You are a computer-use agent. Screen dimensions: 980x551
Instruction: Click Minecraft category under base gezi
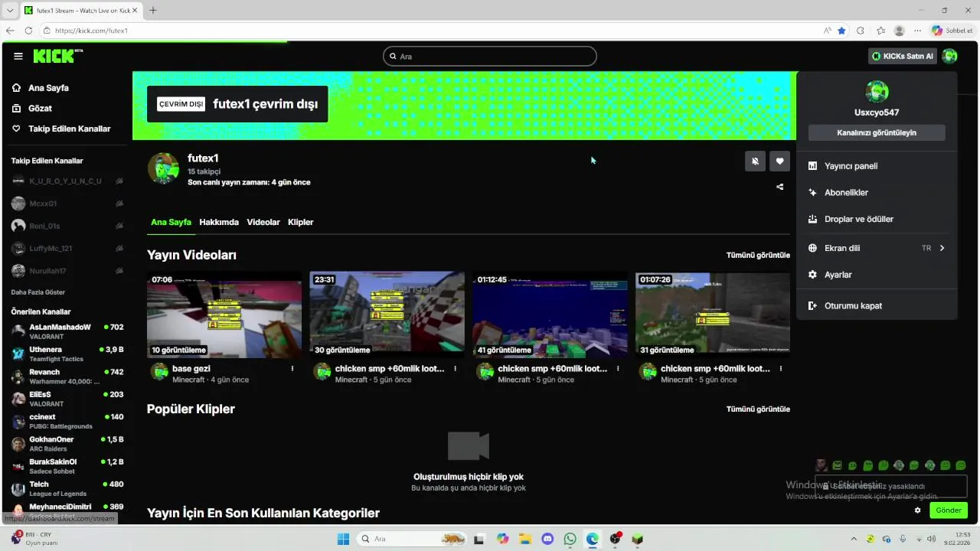coord(189,380)
